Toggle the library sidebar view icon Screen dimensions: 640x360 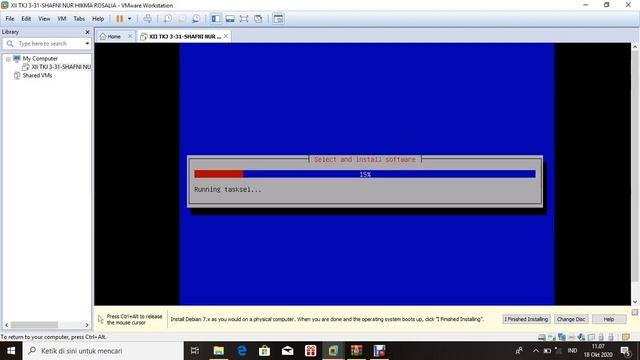point(216,19)
